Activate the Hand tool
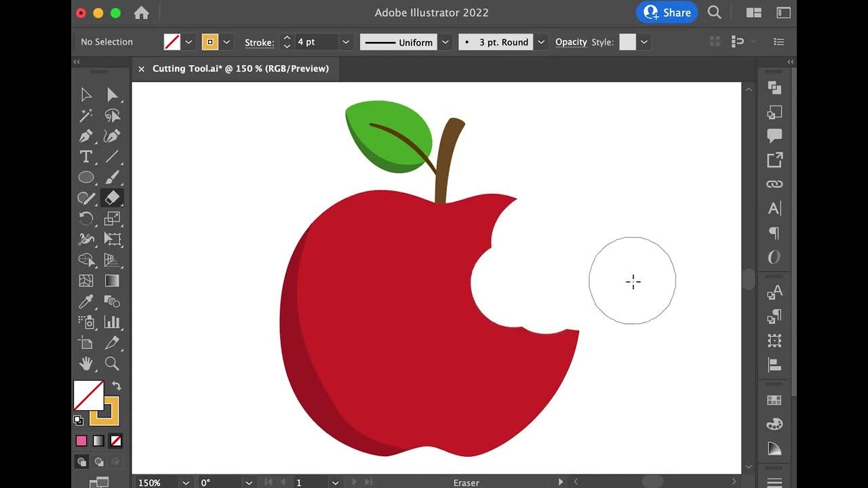This screenshot has width=868, height=488. 86,363
